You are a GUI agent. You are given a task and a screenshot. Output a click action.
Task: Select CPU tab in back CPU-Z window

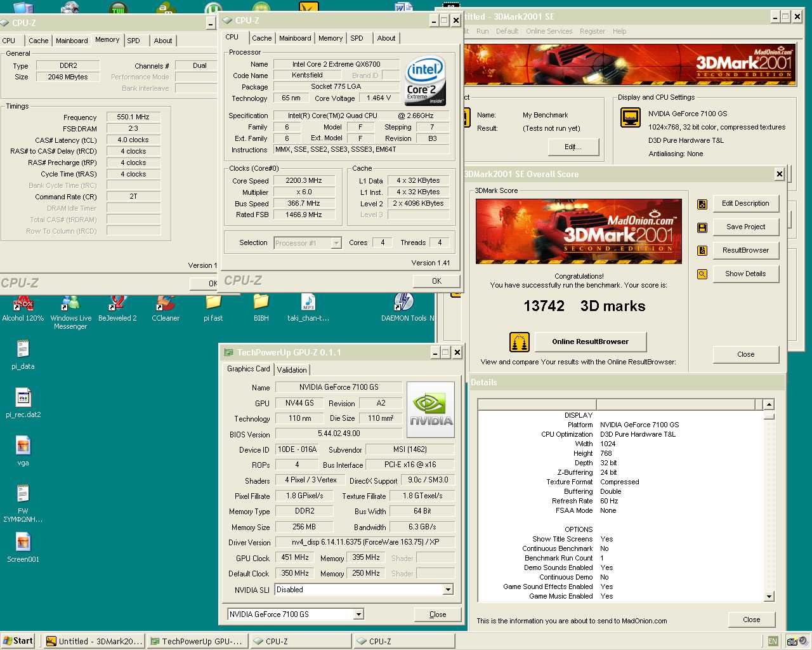pos(9,41)
